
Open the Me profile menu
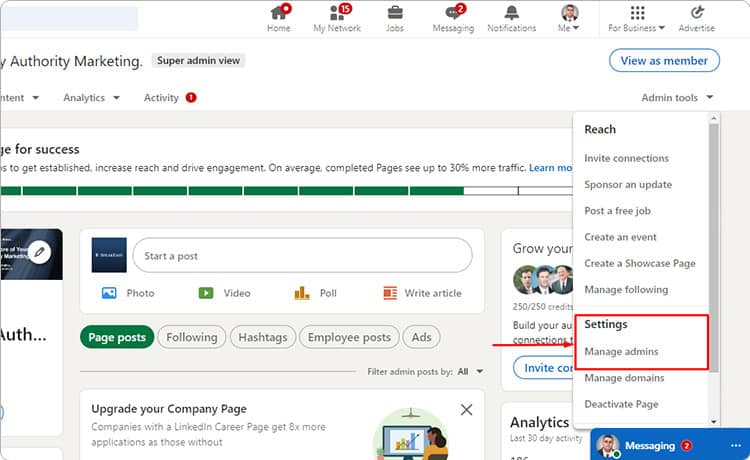tap(569, 18)
